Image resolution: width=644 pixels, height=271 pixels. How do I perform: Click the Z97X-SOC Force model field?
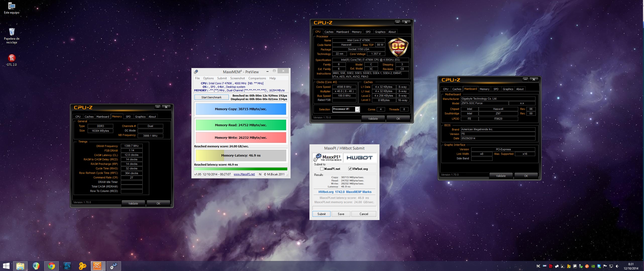point(485,103)
